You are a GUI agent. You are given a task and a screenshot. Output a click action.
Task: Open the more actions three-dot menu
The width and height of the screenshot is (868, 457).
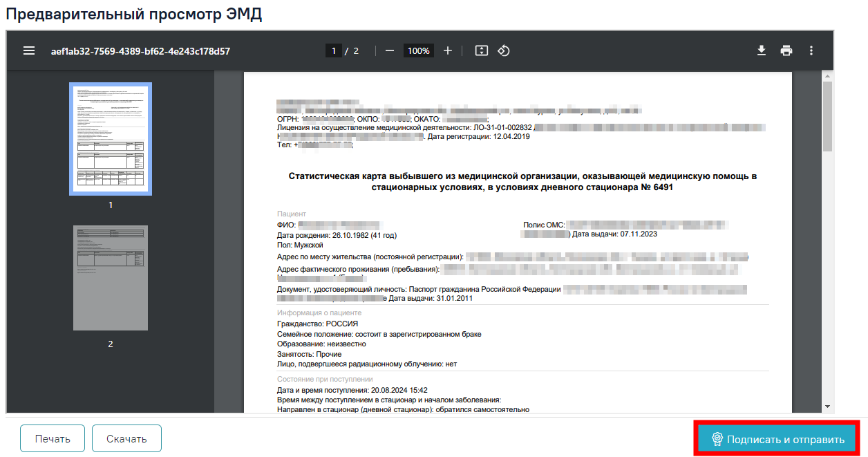coord(811,50)
